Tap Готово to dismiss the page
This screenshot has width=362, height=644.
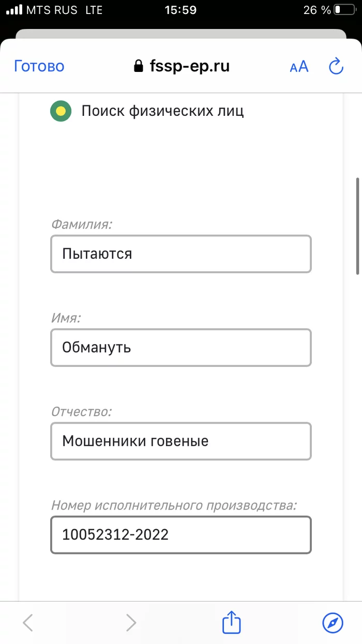[38, 66]
